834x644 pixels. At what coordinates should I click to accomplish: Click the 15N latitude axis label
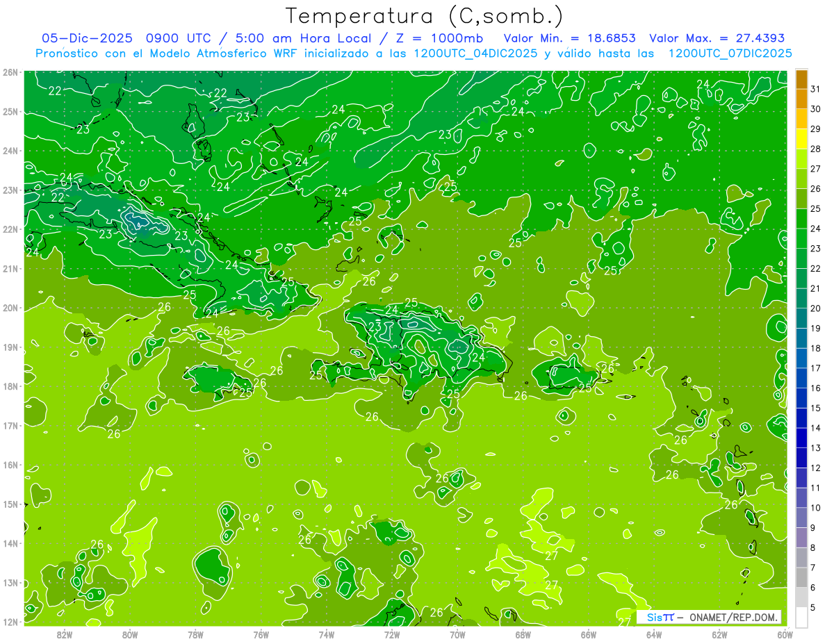click(x=10, y=504)
